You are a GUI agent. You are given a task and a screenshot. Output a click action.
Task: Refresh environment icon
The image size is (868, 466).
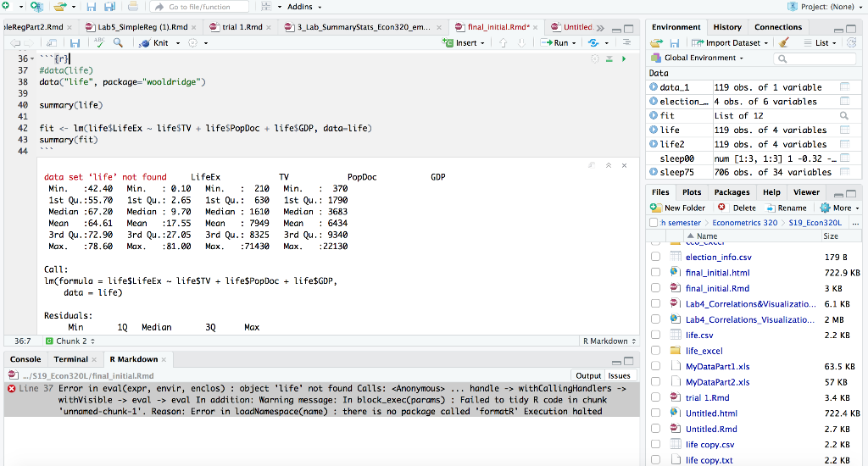(x=852, y=42)
